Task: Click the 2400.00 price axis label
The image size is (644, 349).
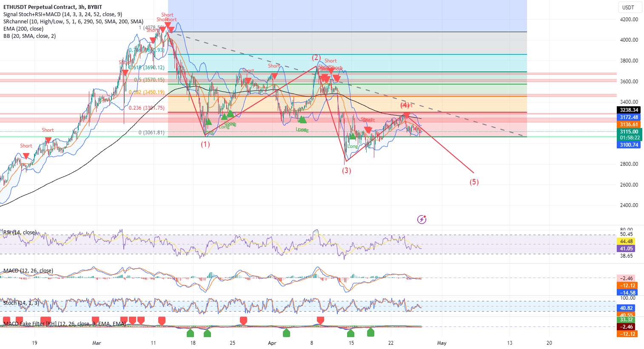Action: coord(629,205)
